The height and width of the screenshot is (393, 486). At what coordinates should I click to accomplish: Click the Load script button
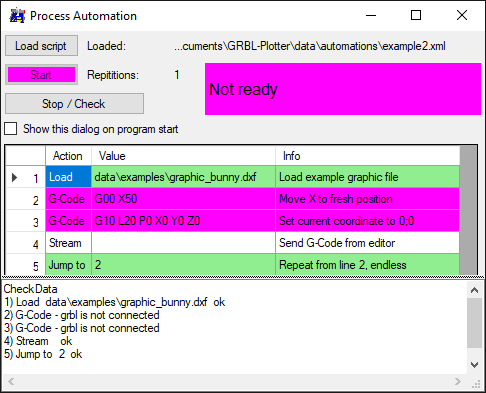coord(41,46)
